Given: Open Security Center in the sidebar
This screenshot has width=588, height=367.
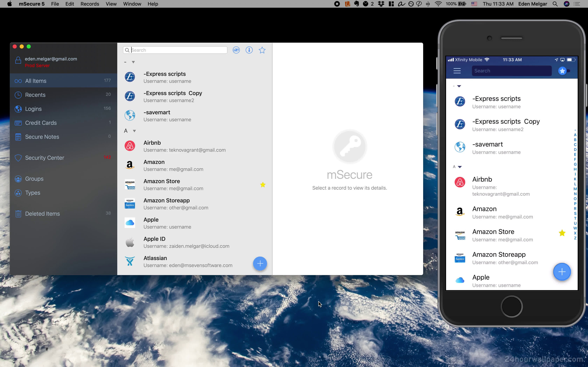Looking at the screenshot, I should (44, 158).
